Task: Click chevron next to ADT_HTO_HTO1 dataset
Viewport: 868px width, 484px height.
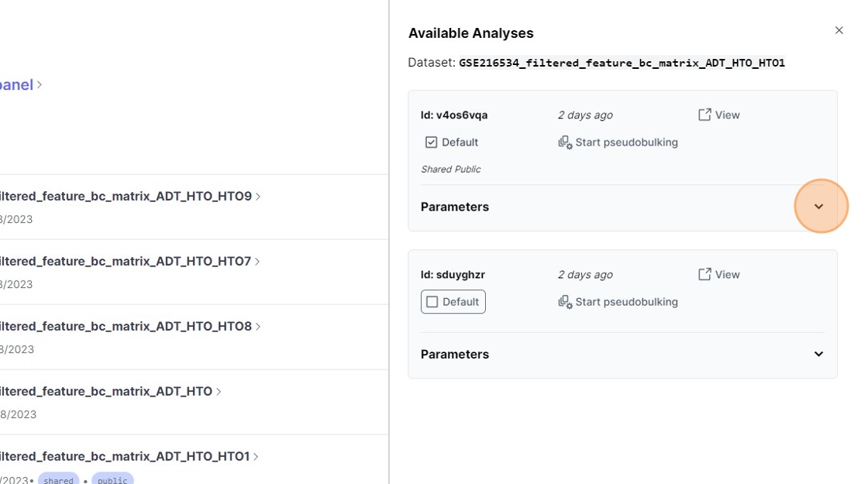Action: [x=257, y=457]
